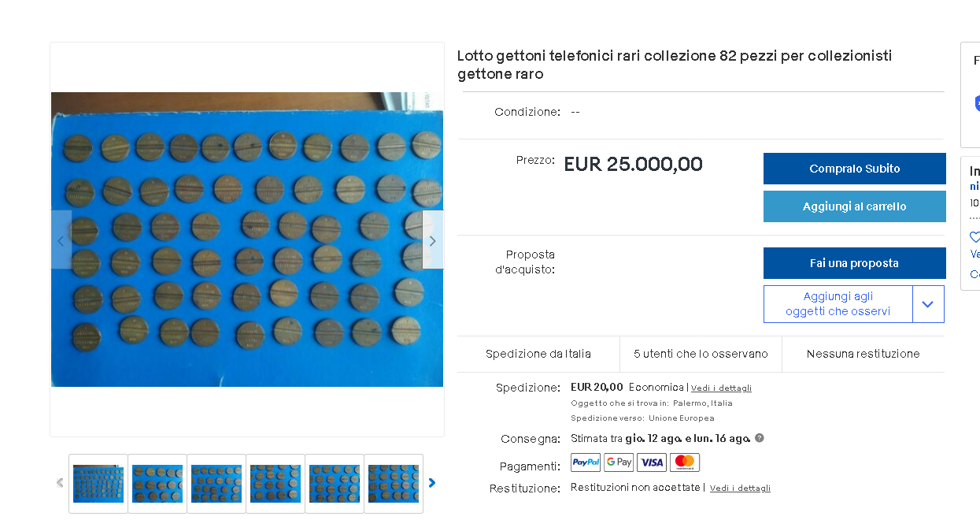Click the Visa payment icon
The width and height of the screenshot is (980, 520).
(x=652, y=462)
